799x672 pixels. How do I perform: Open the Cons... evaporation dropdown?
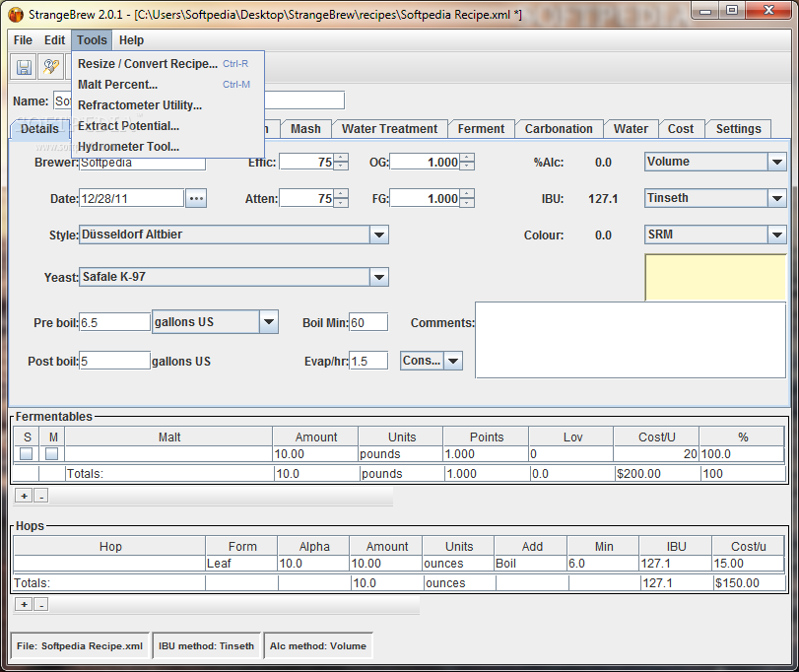click(453, 361)
